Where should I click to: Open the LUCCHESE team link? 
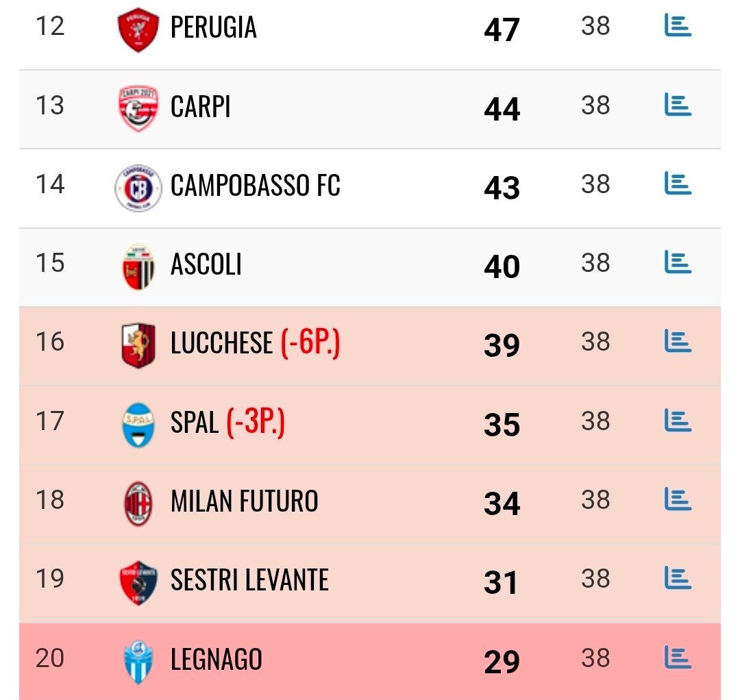point(221,344)
